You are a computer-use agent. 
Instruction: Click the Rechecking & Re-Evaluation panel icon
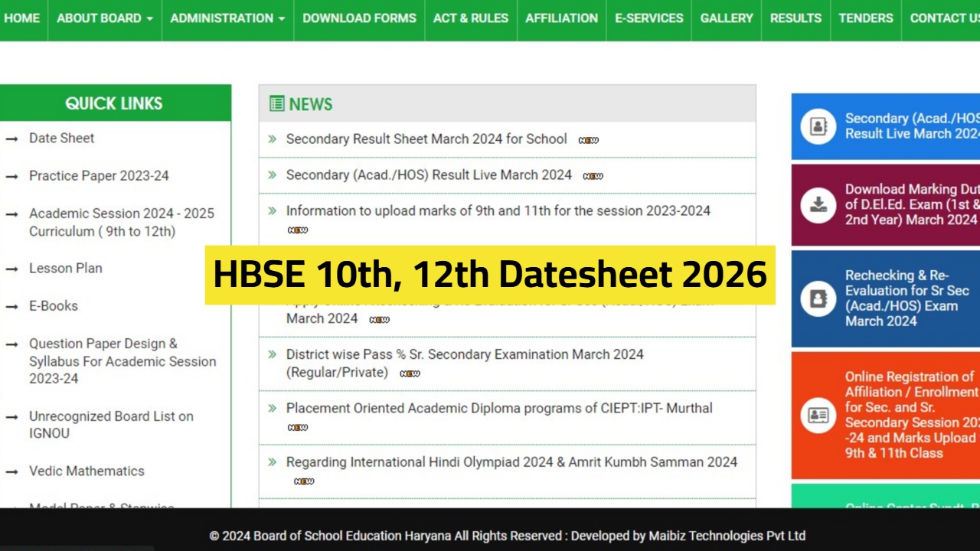818,298
